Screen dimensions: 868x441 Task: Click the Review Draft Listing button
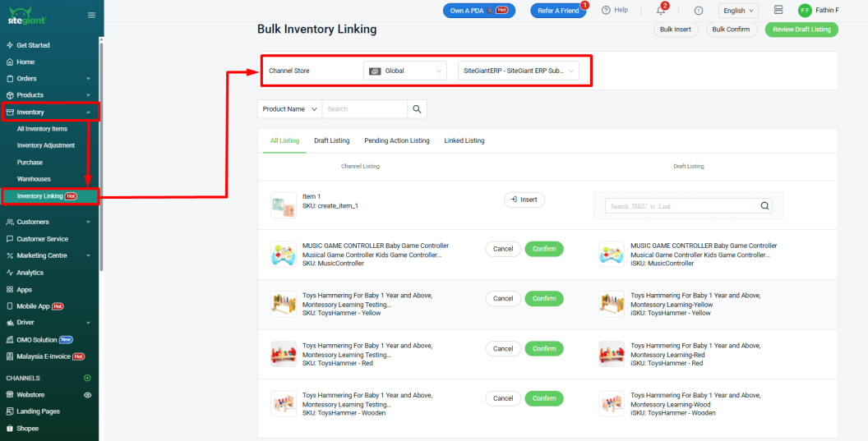click(801, 30)
